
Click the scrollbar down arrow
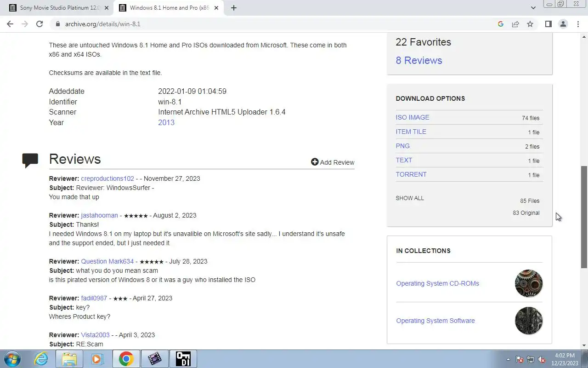point(584,345)
